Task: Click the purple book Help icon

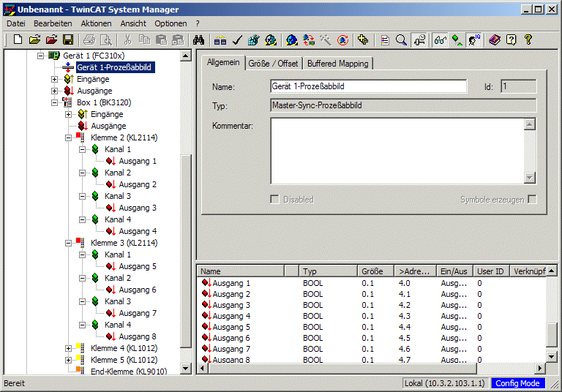Action: pyautogui.click(x=495, y=39)
